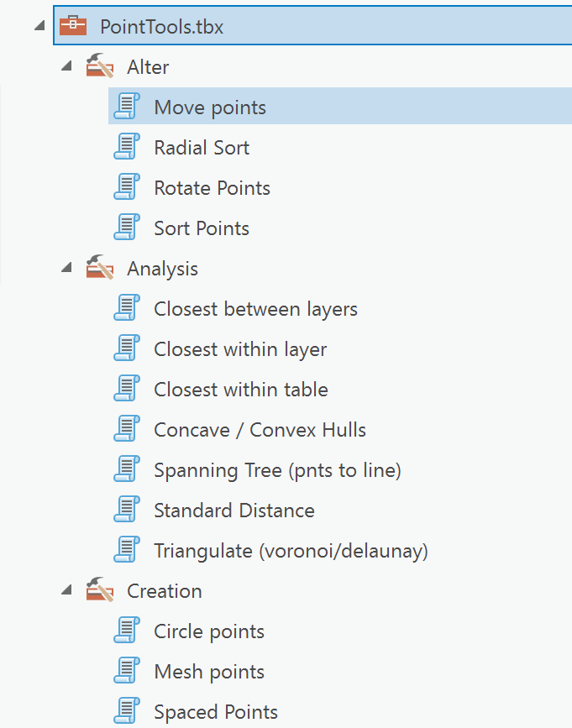Click the Creation toolset hammer icon
This screenshot has height=728, width=572.
pyautogui.click(x=100, y=589)
